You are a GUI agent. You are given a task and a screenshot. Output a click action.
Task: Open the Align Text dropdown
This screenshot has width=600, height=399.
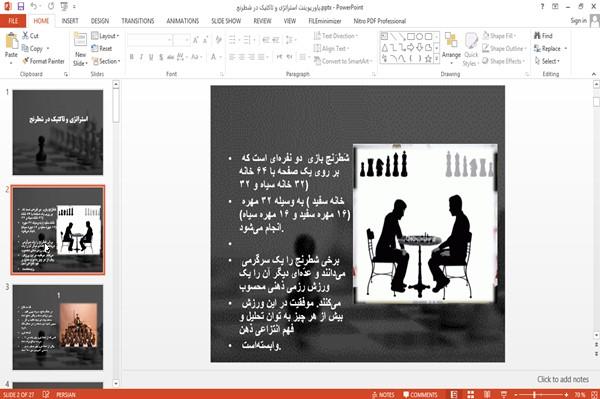click(331, 49)
